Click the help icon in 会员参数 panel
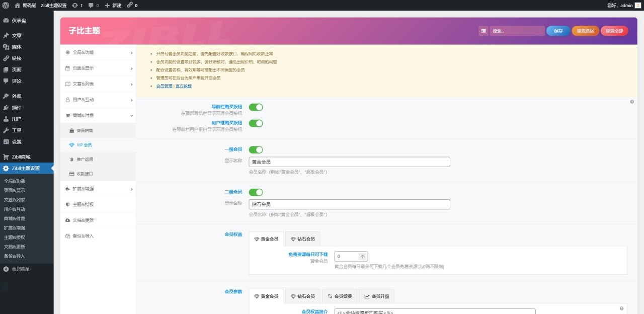Viewport: 644px width, 314px height. pos(622,308)
